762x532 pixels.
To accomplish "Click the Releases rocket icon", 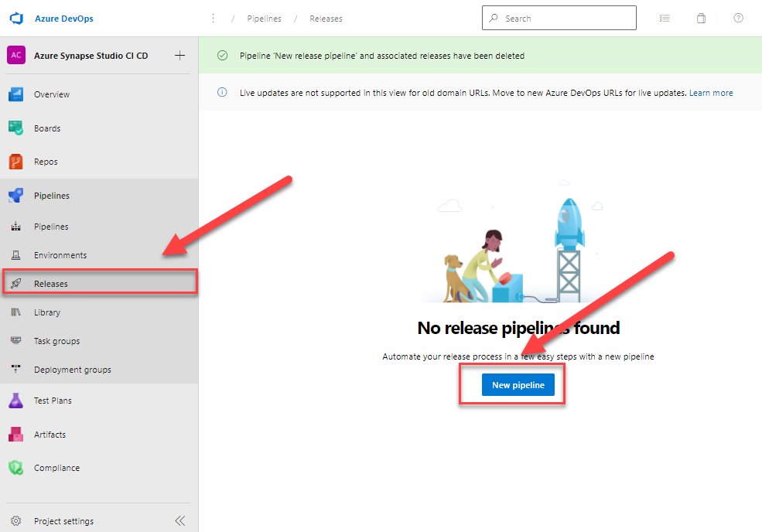I will point(15,283).
